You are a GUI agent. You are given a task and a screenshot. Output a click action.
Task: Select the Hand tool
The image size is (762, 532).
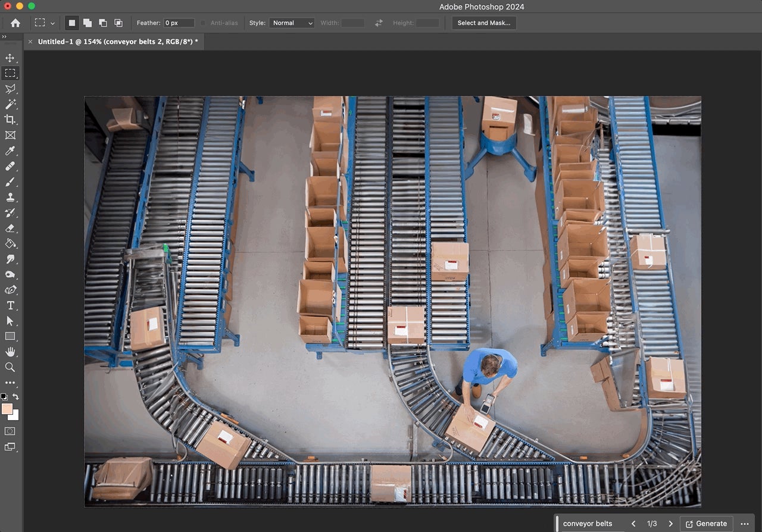(x=10, y=352)
